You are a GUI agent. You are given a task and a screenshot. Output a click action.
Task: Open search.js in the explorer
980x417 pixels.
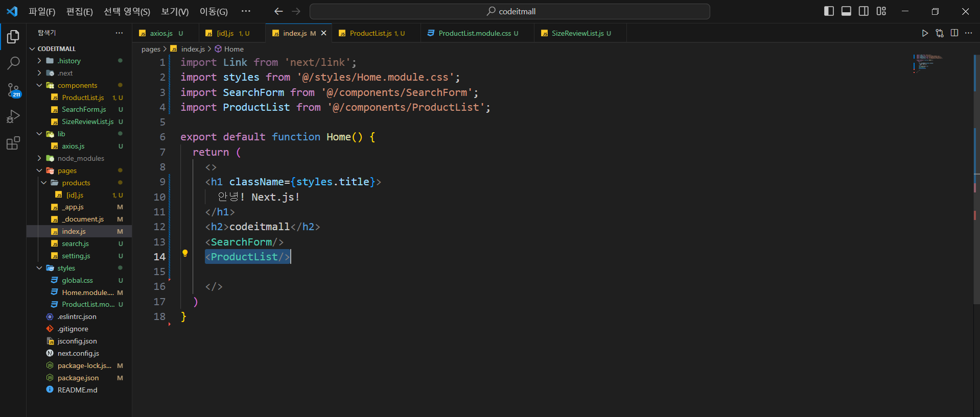[x=79, y=243]
